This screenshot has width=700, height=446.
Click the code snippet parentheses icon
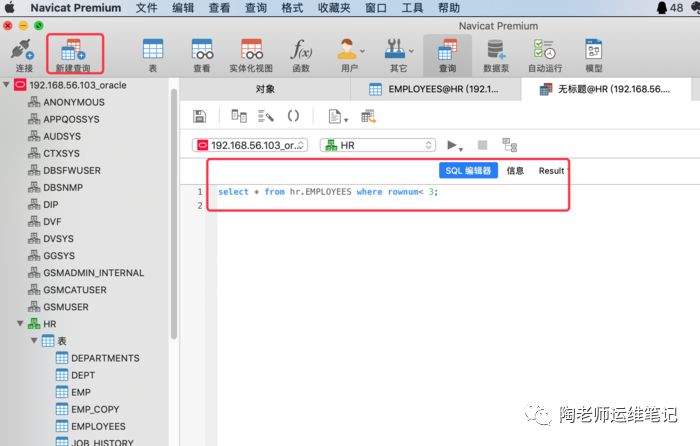293,116
